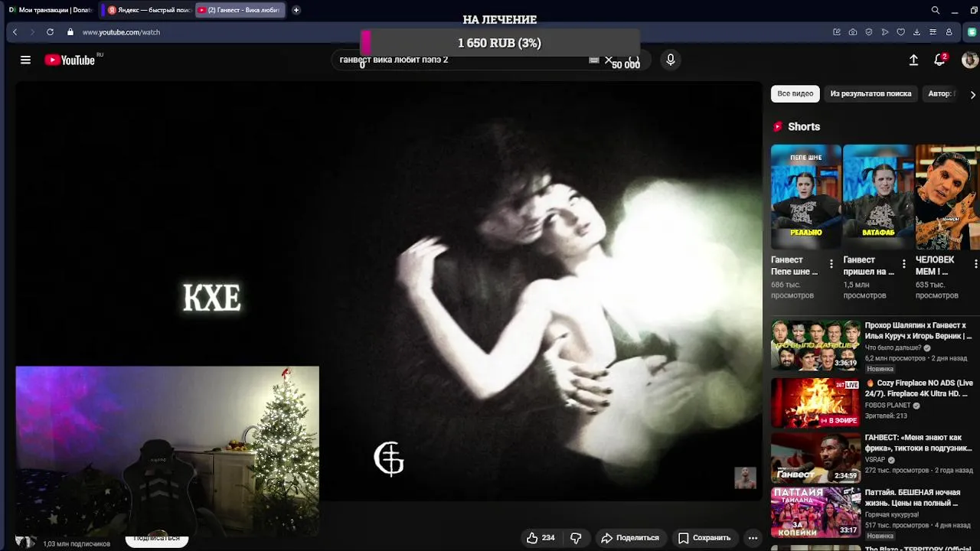Image resolution: width=980 pixels, height=551 pixels.
Task: Click the video player area
Action: (389, 291)
